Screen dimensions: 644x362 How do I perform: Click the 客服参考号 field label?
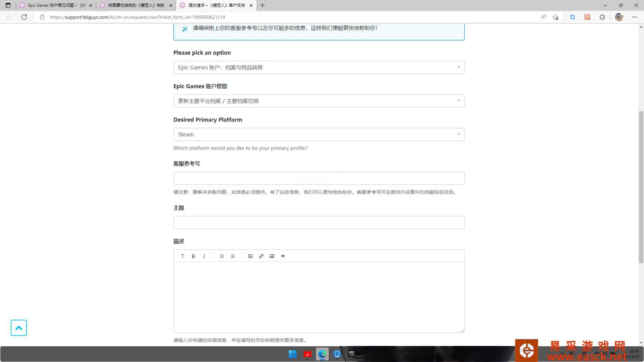[x=187, y=163]
